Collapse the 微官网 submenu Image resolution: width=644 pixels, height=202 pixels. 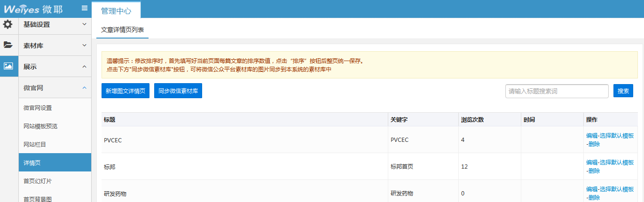[x=55, y=88]
